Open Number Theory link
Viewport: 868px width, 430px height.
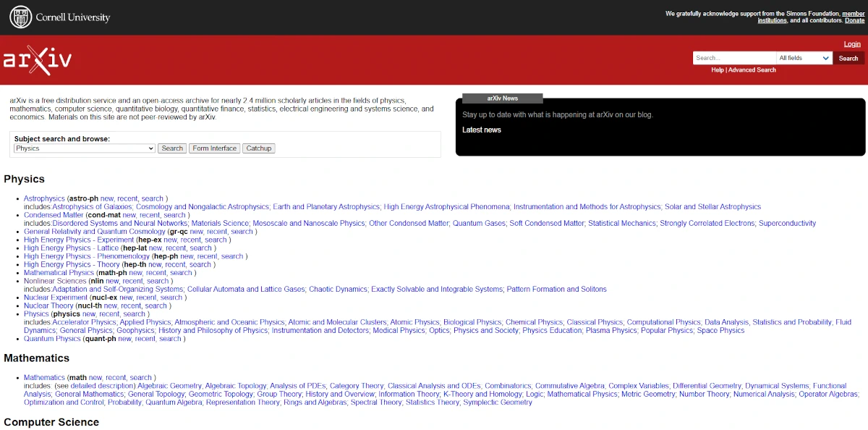(705, 395)
